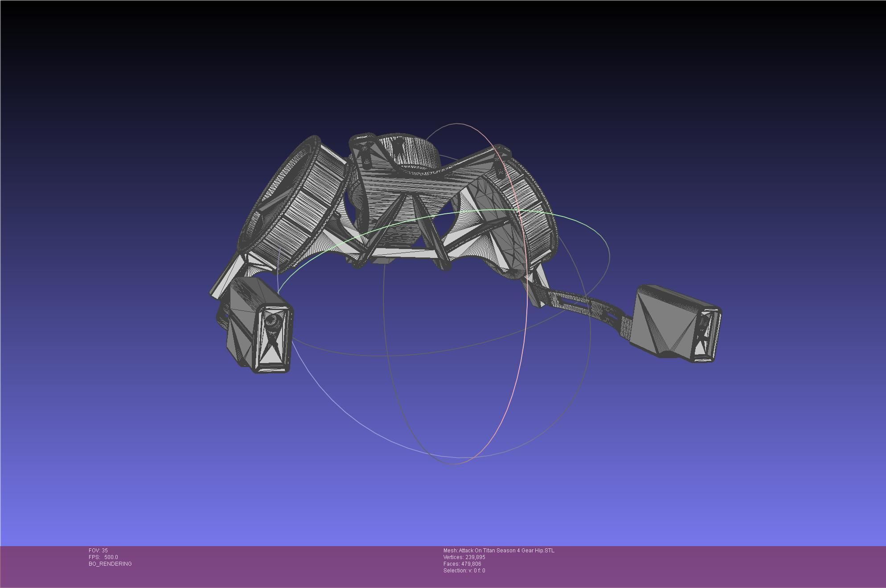
Task: Click the right hip box of the 3D model
Action: tap(675, 324)
